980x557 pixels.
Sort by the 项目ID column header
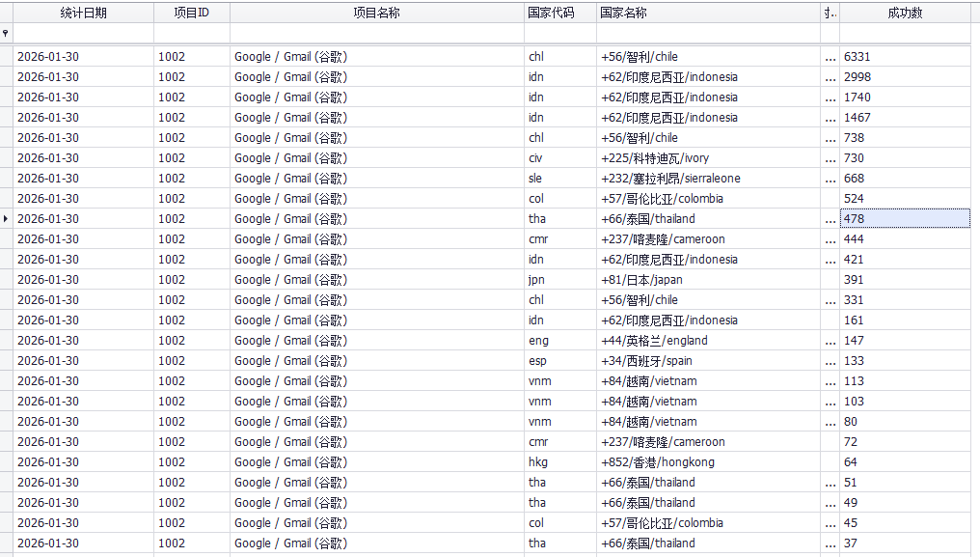[x=192, y=13]
